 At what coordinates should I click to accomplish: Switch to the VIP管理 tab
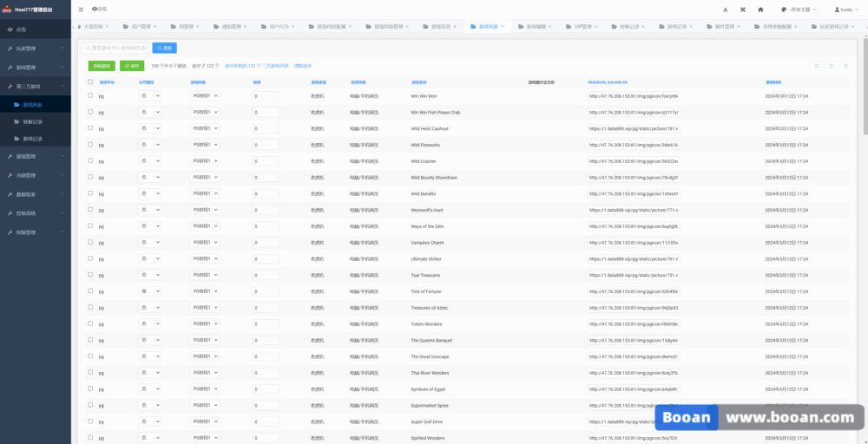coord(582,27)
